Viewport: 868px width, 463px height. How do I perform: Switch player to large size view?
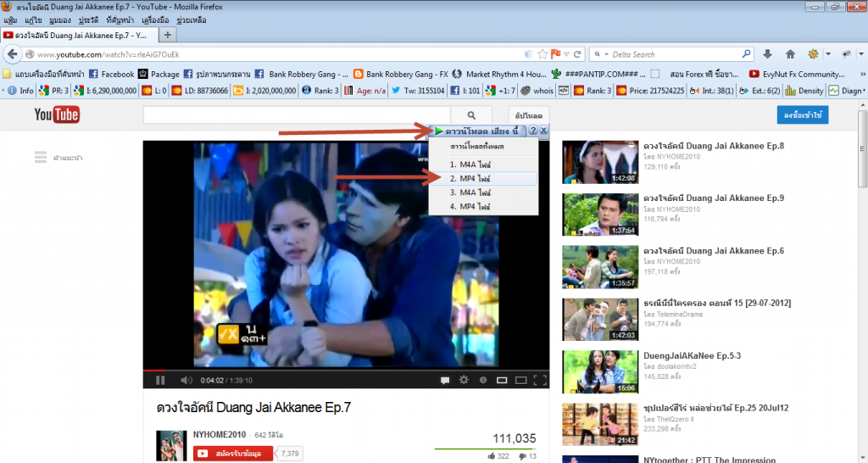coord(520,380)
